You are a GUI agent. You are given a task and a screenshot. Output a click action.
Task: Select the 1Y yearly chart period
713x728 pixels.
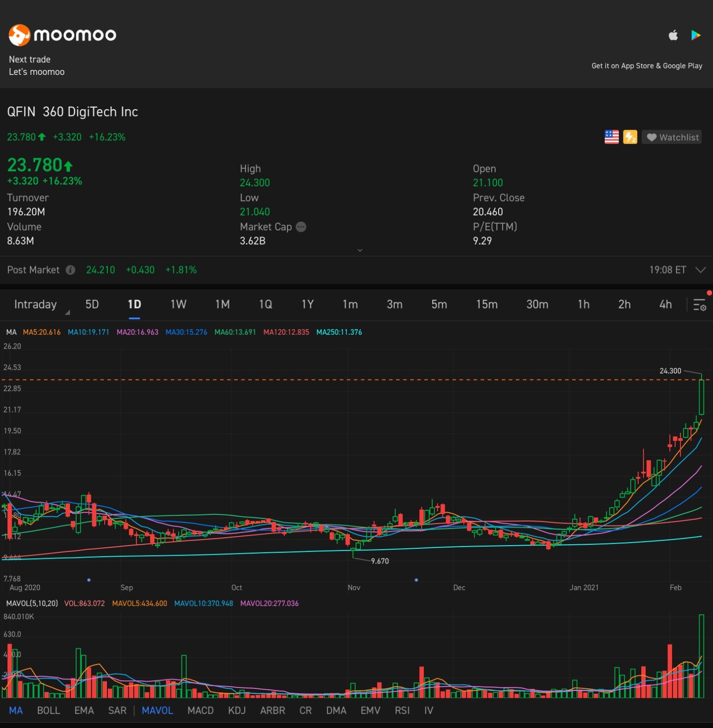click(307, 304)
